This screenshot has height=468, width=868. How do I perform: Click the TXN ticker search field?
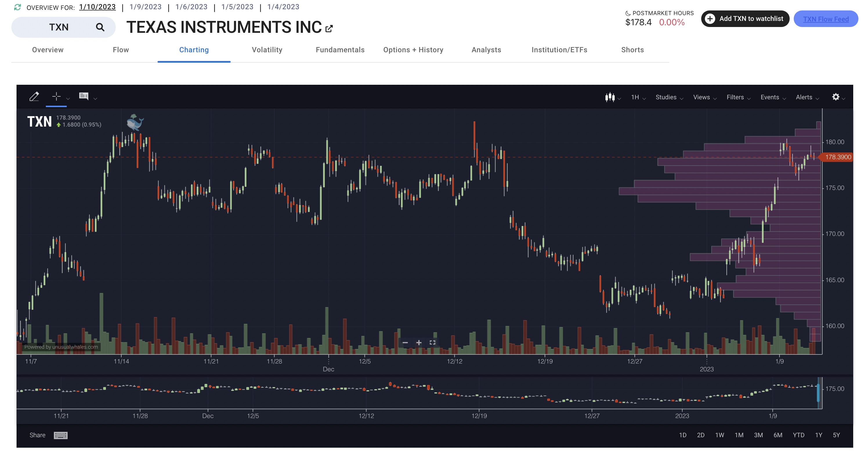pos(63,27)
